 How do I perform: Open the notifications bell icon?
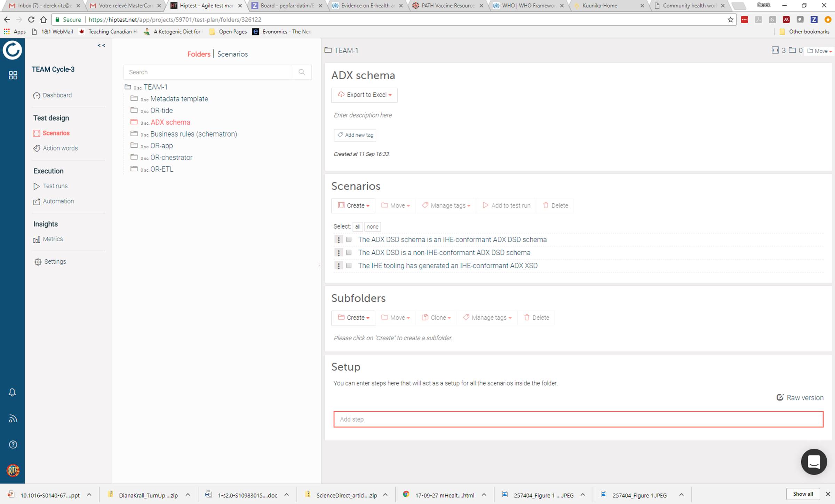[x=12, y=392]
